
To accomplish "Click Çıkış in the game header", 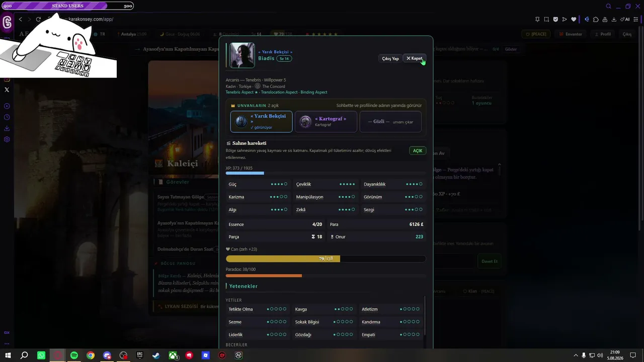I will click(627, 34).
